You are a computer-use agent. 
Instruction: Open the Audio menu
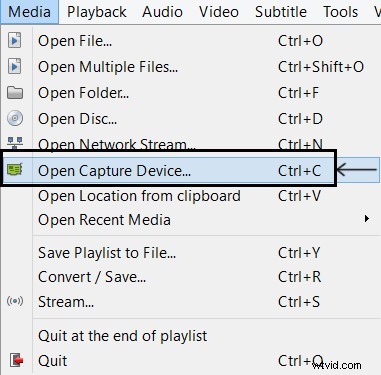click(162, 12)
